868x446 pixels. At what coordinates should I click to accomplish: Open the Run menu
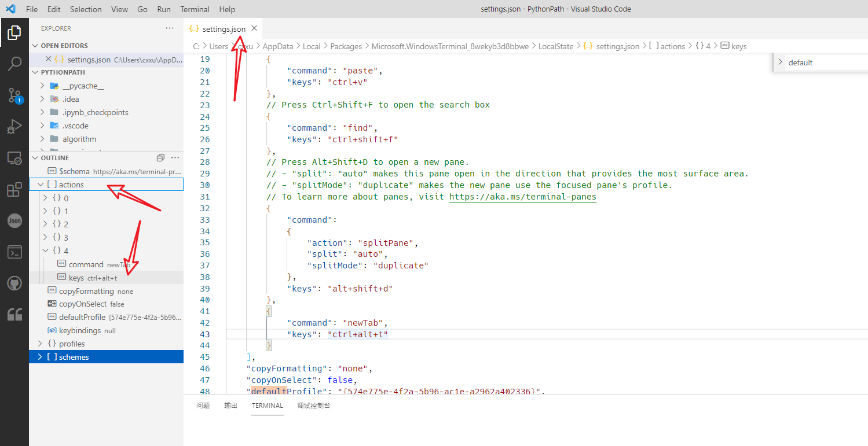click(x=164, y=9)
